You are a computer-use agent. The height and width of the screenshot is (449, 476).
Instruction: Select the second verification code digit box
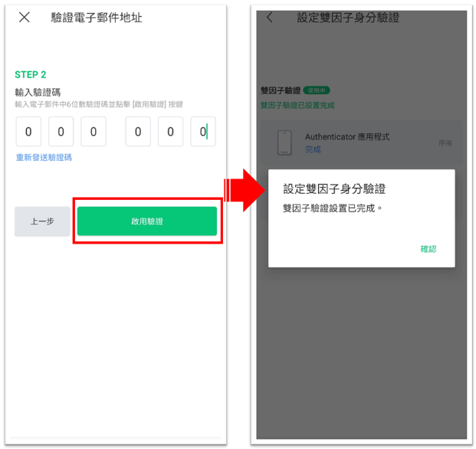tap(61, 131)
